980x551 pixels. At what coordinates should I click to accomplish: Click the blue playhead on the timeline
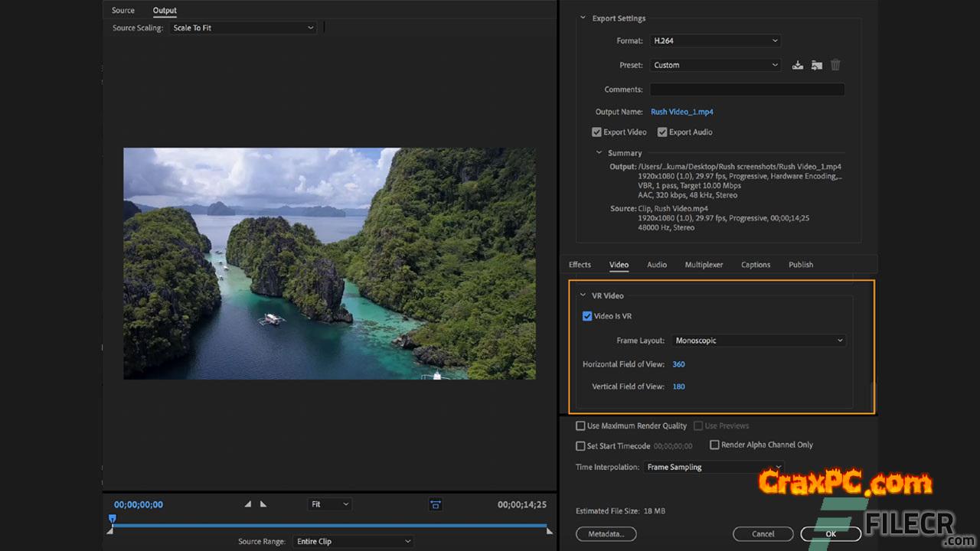click(112, 519)
